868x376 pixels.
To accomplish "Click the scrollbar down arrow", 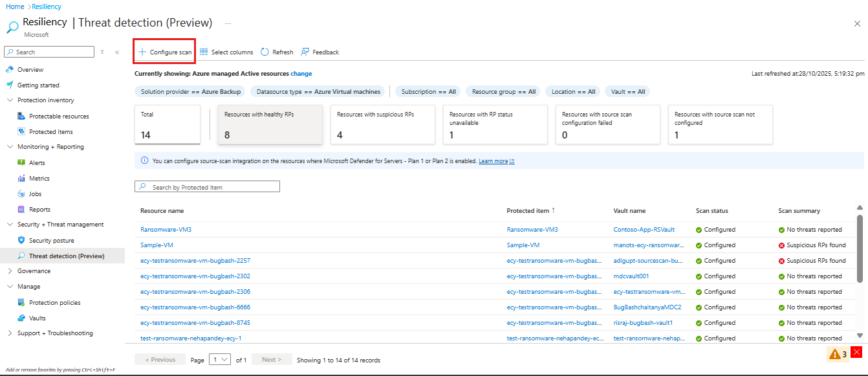I will tap(860, 335).
